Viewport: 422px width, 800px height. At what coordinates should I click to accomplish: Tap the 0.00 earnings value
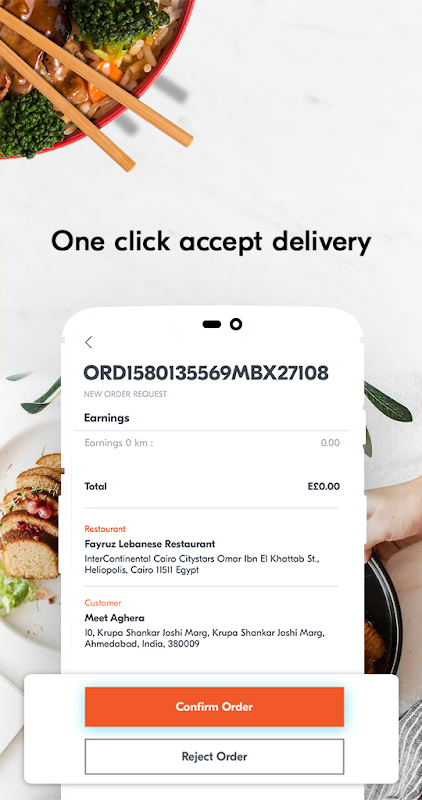pyautogui.click(x=330, y=443)
